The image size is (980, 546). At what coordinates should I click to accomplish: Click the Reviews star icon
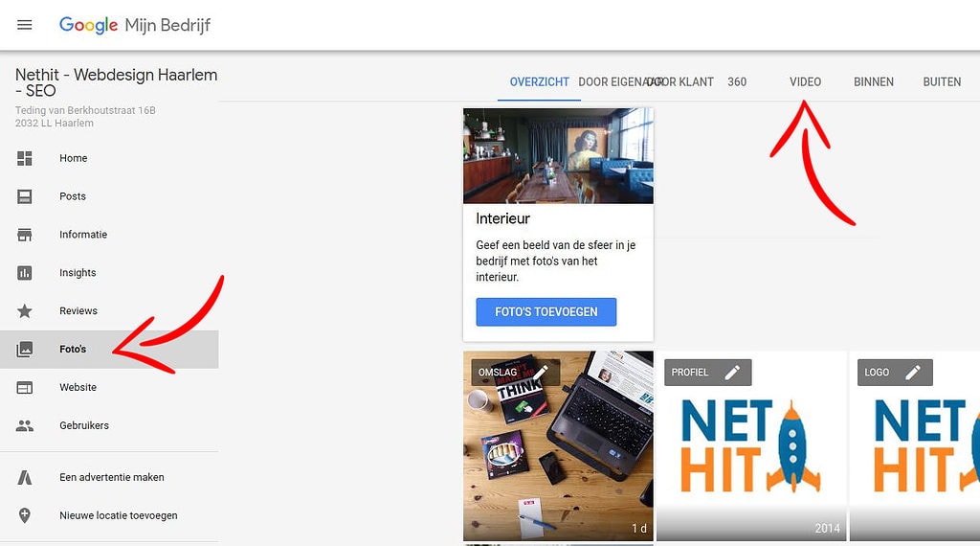[24, 311]
